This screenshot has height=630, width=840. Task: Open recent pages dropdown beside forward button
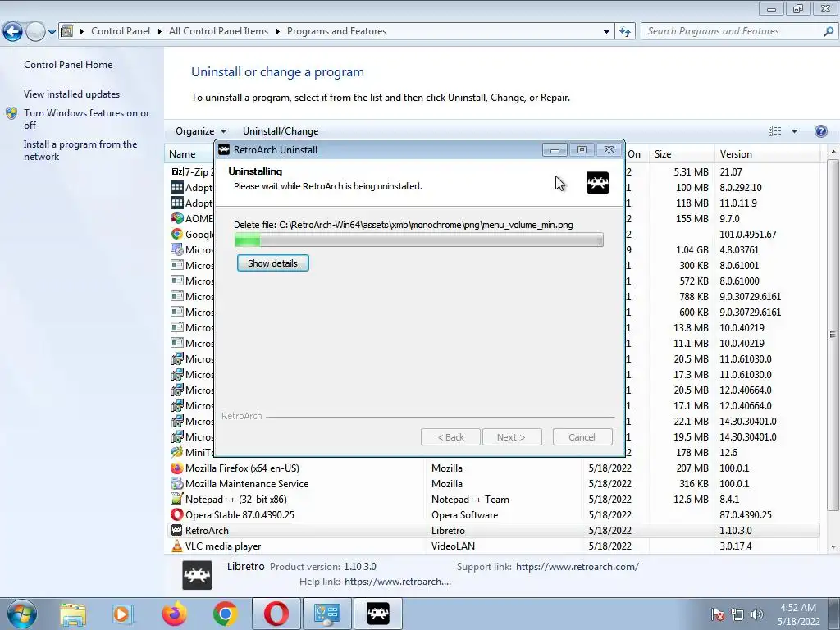[52, 32]
